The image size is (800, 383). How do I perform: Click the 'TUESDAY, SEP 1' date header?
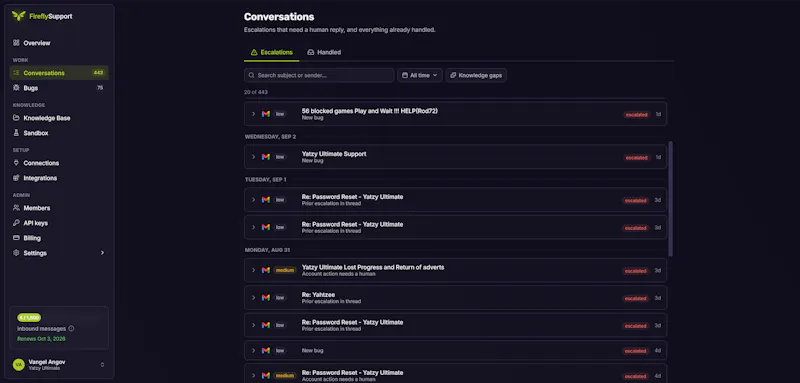click(267, 180)
